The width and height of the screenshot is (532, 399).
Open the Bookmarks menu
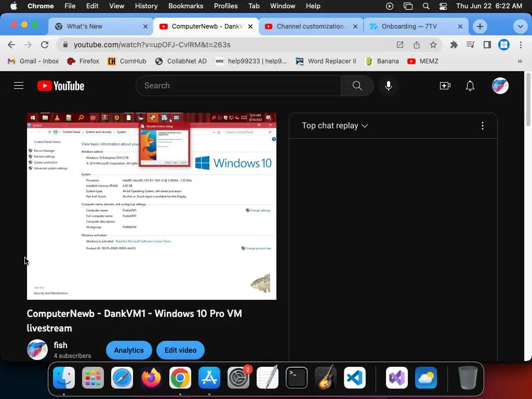(x=186, y=6)
